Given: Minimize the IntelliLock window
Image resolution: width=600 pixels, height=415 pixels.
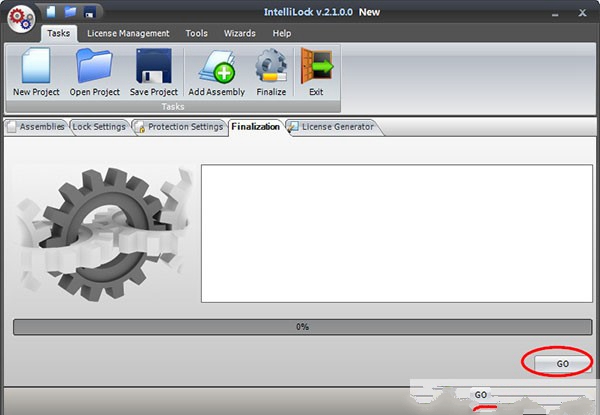Looking at the screenshot, I should pos(555,13).
